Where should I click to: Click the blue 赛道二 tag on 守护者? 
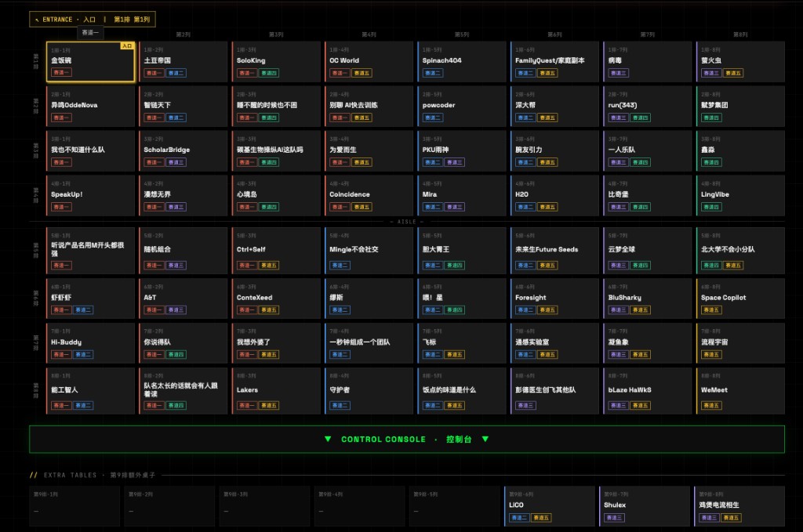[340, 405]
